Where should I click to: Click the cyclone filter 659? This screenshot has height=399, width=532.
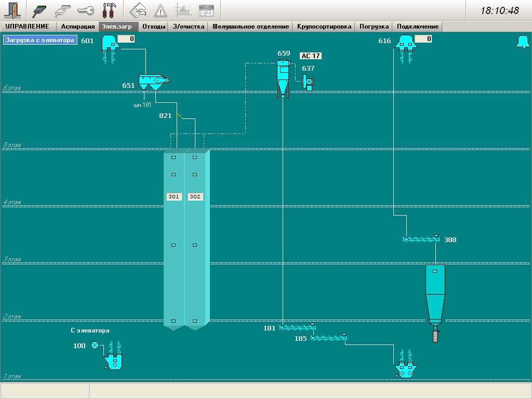(x=283, y=78)
